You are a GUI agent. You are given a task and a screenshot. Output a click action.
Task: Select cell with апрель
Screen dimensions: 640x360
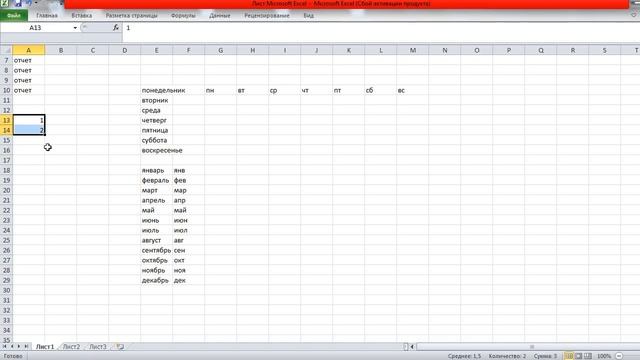(156, 200)
